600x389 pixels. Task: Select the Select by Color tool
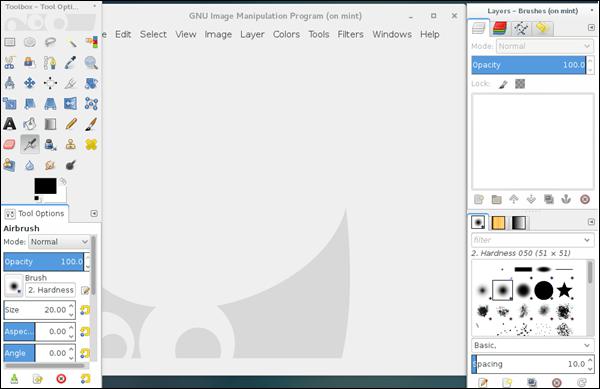(91, 42)
